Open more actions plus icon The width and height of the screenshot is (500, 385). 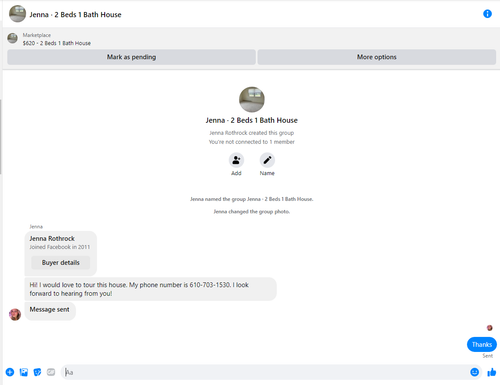tap(10, 372)
